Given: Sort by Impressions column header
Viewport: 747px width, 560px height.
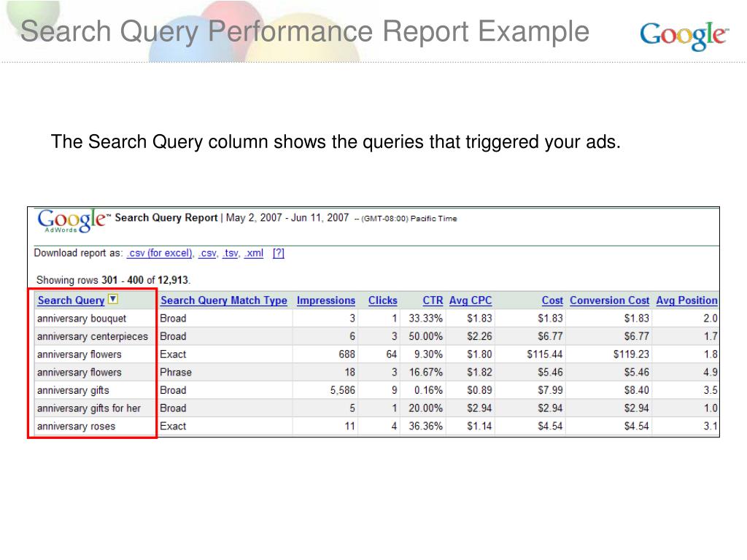Looking at the screenshot, I should [x=326, y=300].
